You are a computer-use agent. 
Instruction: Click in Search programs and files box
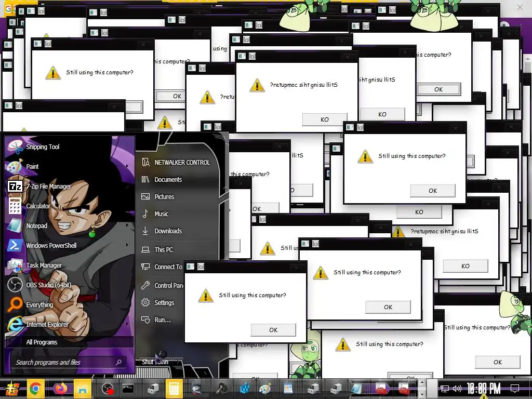point(69,362)
